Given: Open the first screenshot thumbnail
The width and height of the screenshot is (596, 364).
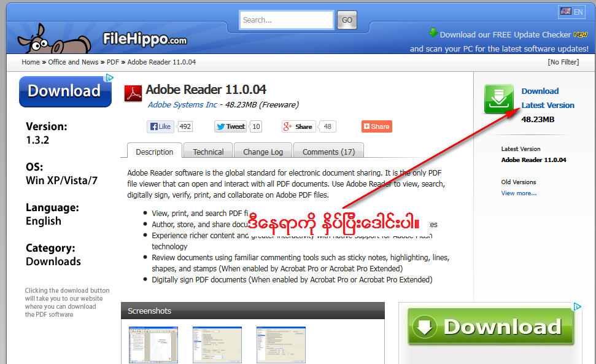Looking at the screenshot, I should tap(153, 344).
